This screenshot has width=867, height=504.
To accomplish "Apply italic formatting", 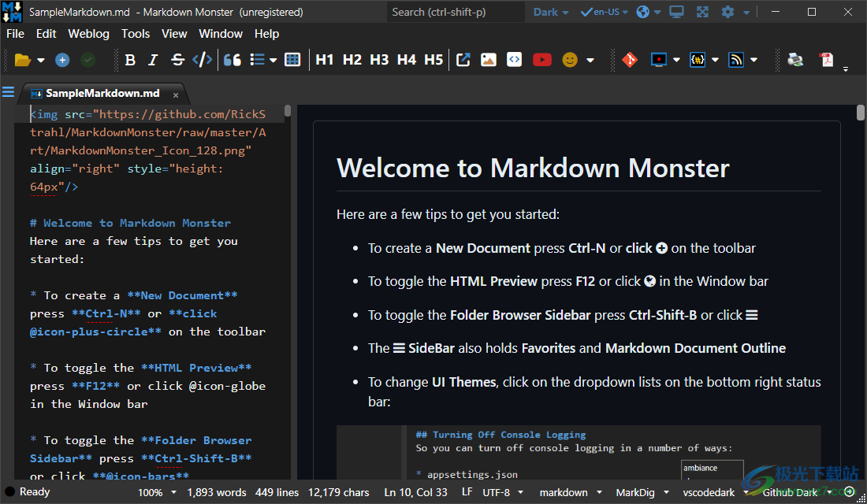I will click(153, 60).
